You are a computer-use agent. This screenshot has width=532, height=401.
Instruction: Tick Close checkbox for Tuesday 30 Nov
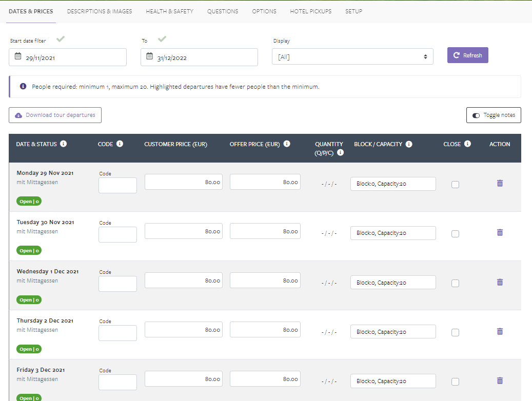456,234
